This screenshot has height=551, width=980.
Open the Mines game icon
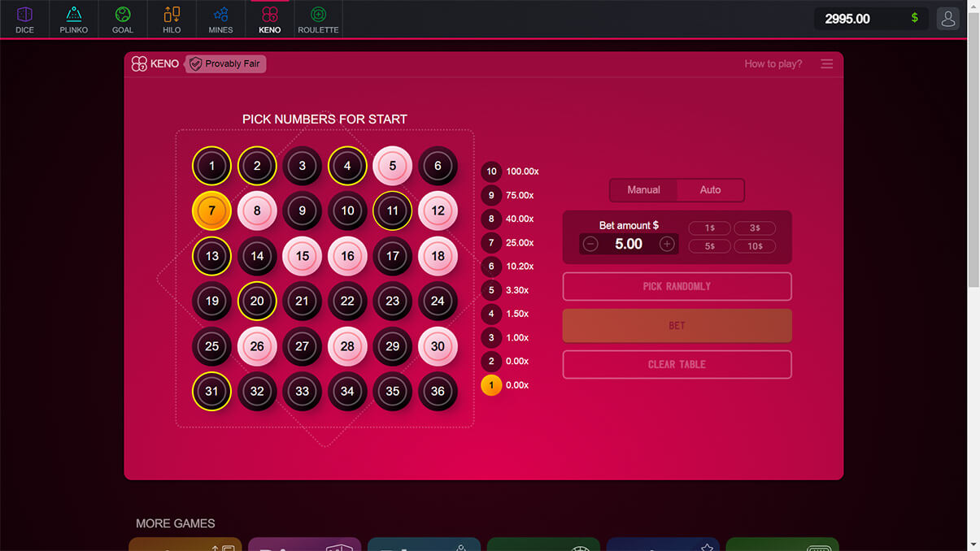[220, 20]
